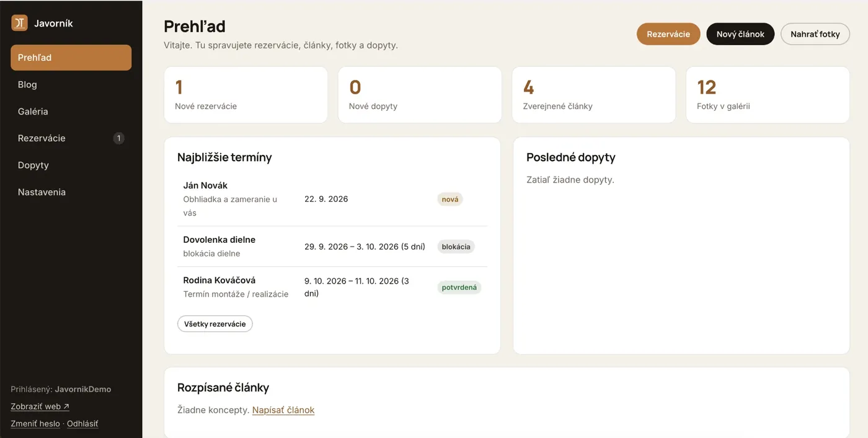Click the 'Rozpísané články' heading

click(223, 388)
